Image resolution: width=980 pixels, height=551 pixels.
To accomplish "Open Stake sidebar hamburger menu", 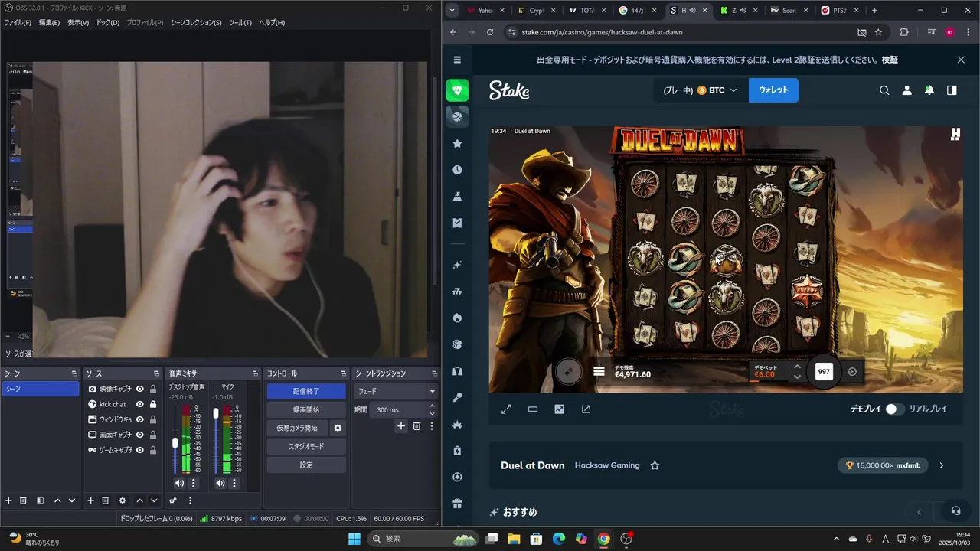I will pos(457,60).
